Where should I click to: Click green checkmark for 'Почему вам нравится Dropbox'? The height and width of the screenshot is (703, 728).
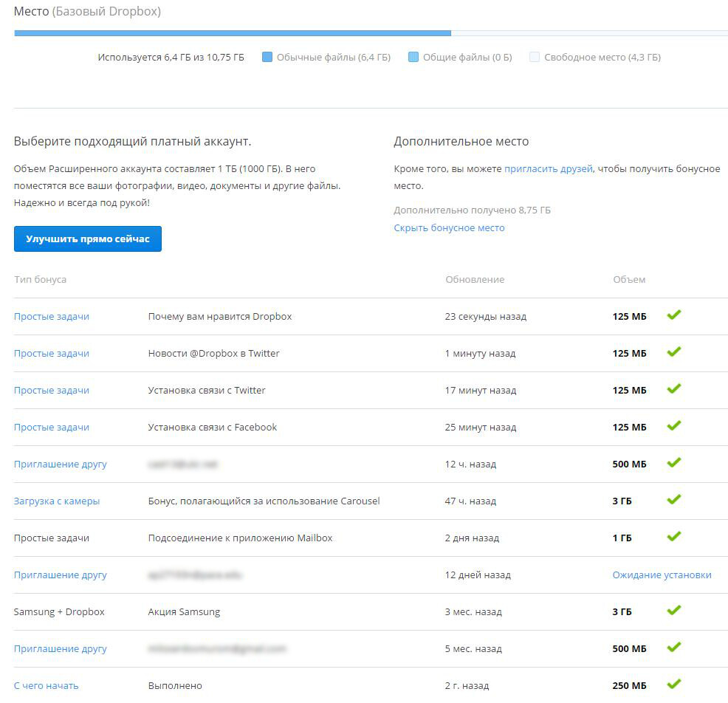[673, 315]
